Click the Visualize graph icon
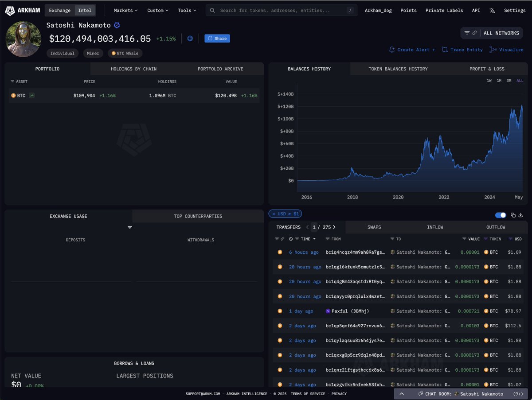The width and height of the screenshot is (532, 400). pyautogui.click(x=493, y=50)
